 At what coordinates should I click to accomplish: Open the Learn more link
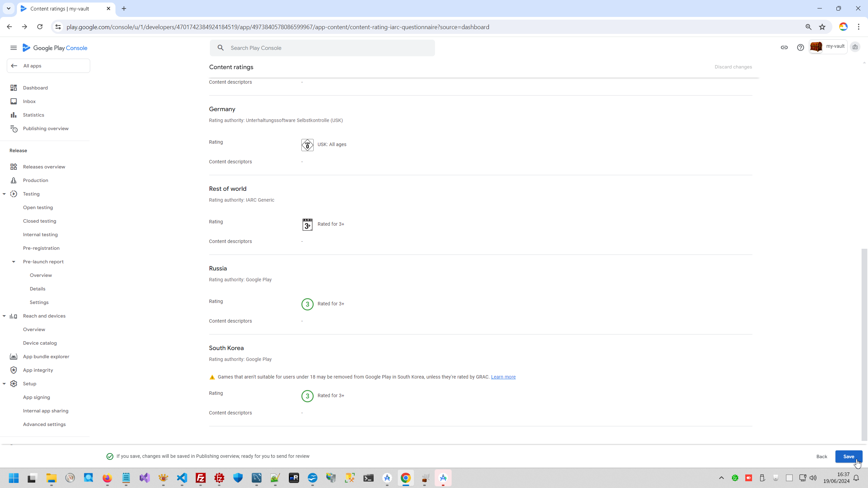503,377
